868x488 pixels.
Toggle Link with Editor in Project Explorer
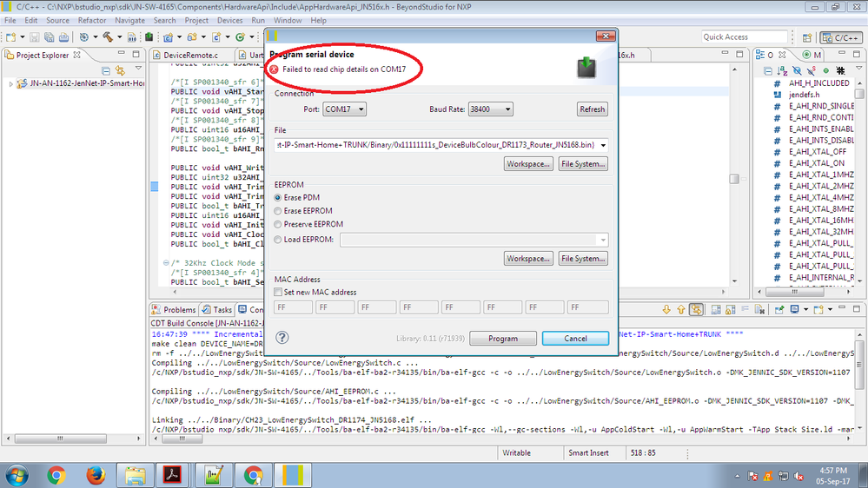(120, 71)
